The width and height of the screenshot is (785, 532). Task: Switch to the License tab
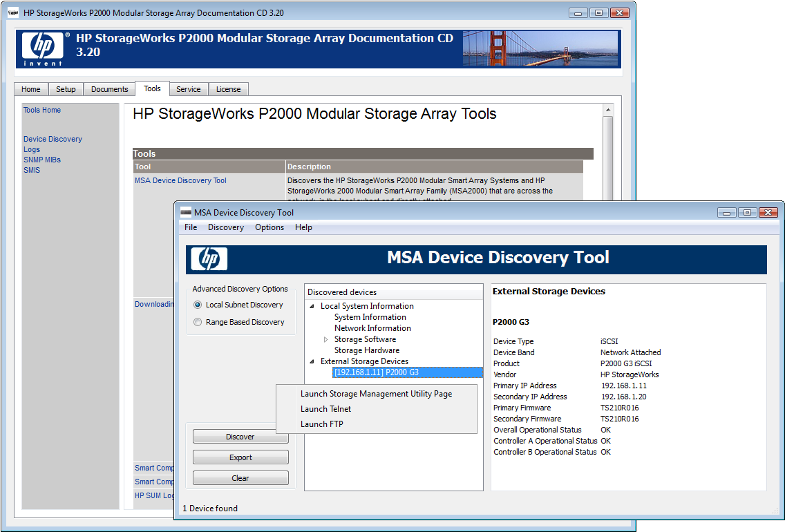(x=228, y=89)
